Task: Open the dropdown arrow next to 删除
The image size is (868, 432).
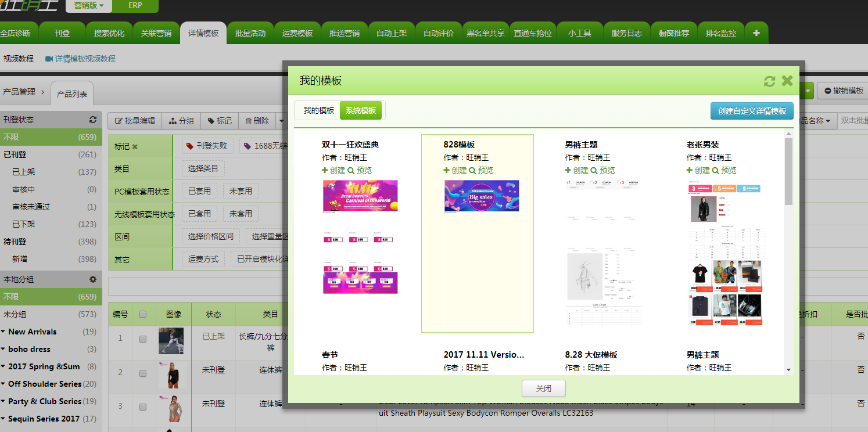Action: coord(282,121)
